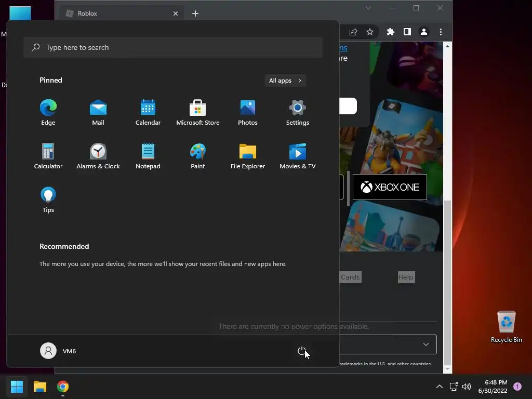Open the Calendar app

[x=148, y=113]
